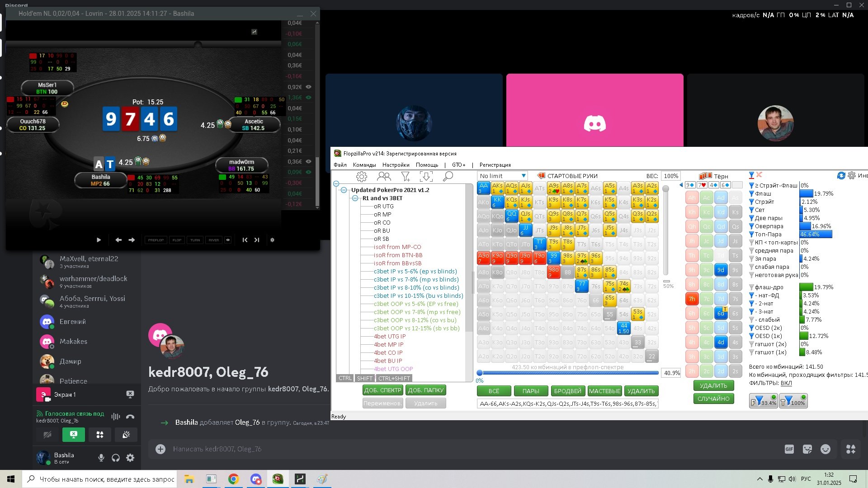Click the flag icon beside СТАРТОВЫЕ РУКИ

pyautogui.click(x=541, y=175)
